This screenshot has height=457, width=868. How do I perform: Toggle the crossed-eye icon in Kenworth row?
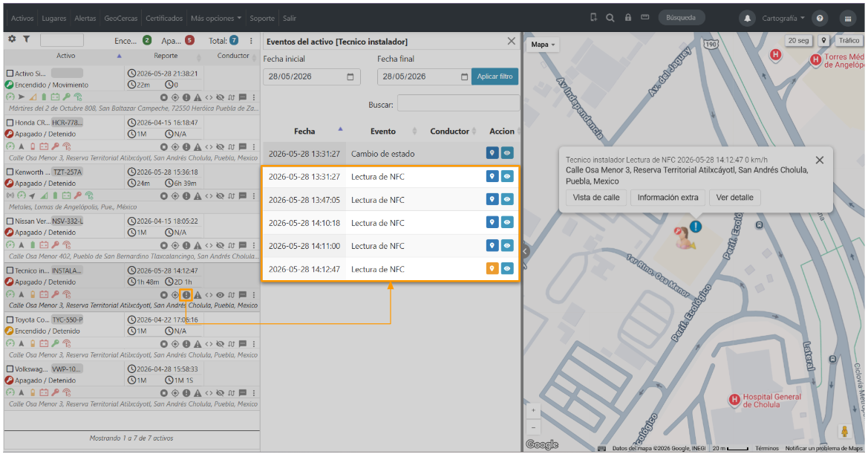[221, 196]
